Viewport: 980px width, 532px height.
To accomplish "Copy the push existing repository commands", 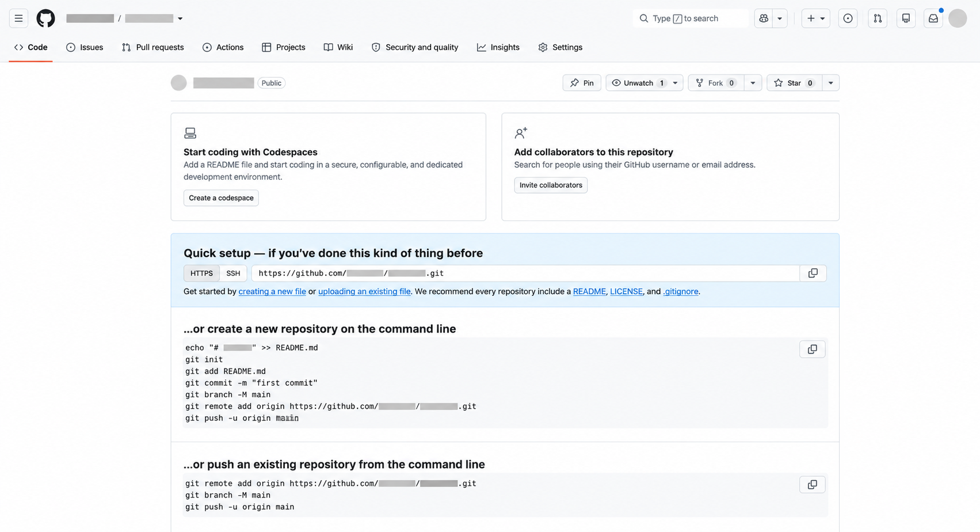I will (x=813, y=485).
